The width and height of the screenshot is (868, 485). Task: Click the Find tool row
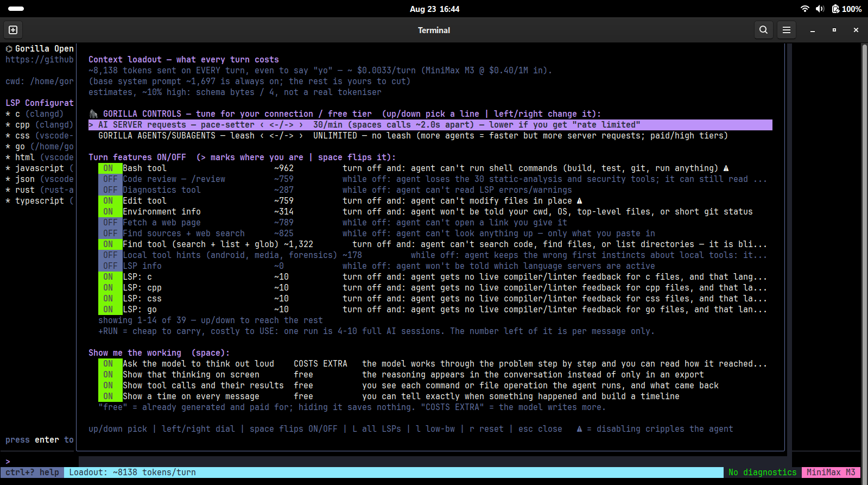pyautogui.click(x=433, y=244)
